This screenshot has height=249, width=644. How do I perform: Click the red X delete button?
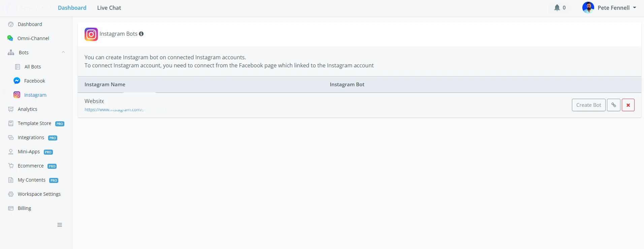coord(628,105)
